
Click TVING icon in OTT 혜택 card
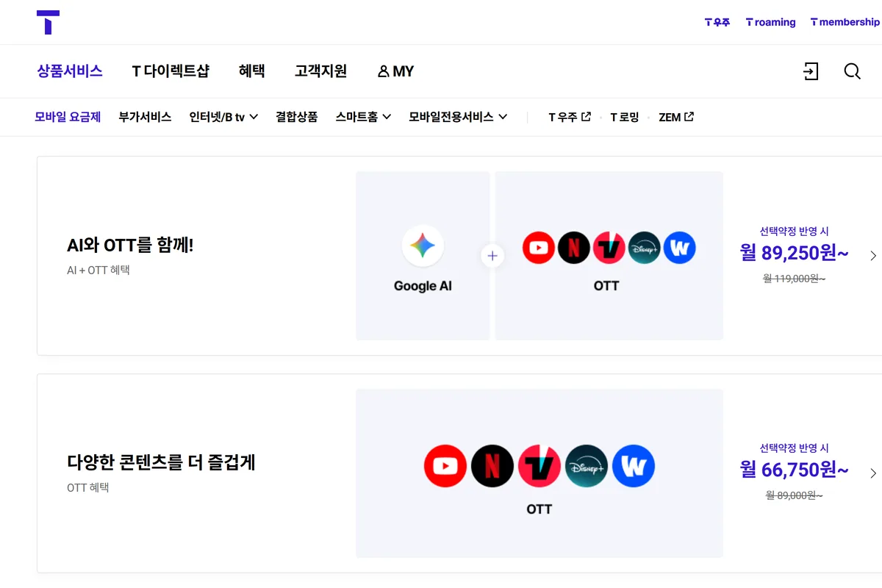(539, 466)
